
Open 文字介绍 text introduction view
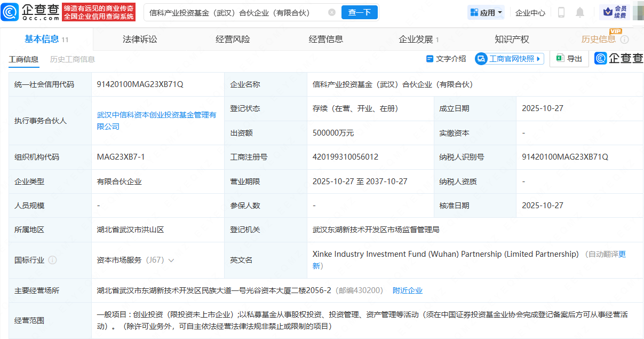[446, 59]
